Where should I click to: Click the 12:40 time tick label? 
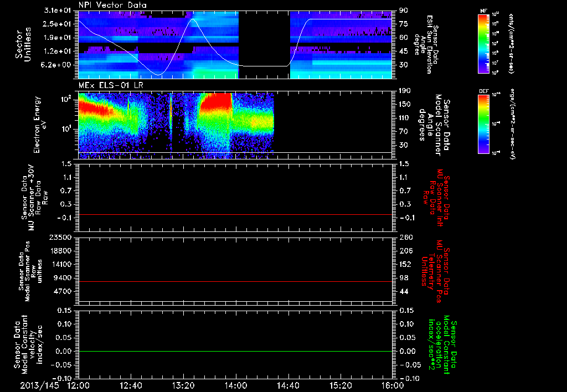[131, 385]
